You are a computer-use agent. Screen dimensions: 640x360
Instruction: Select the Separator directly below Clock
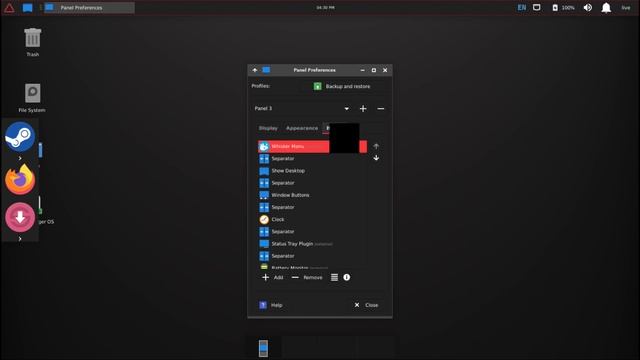click(x=312, y=231)
